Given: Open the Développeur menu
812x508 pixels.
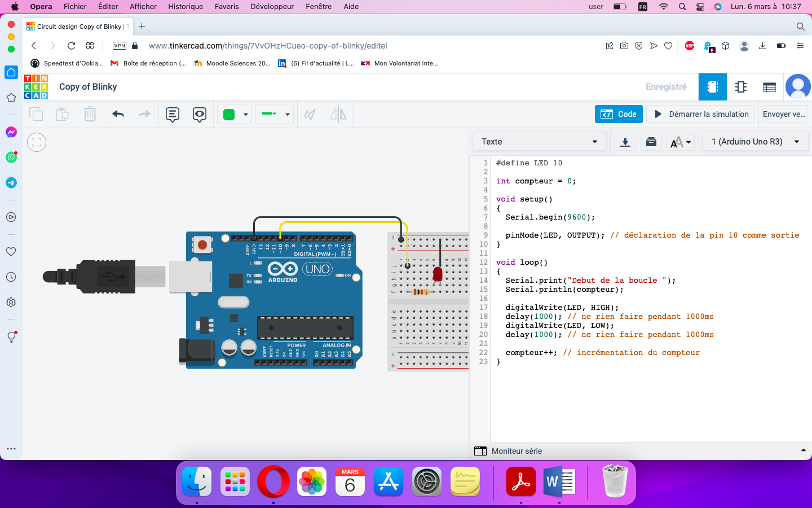Looking at the screenshot, I should [272, 6].
